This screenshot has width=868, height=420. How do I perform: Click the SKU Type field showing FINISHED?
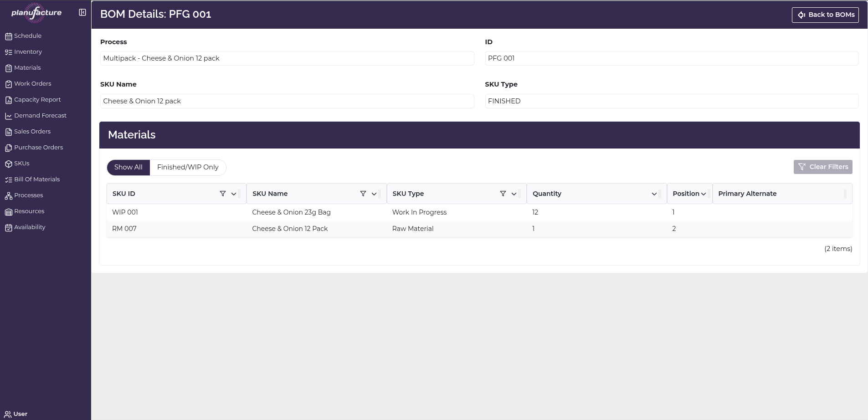(672, 101)
